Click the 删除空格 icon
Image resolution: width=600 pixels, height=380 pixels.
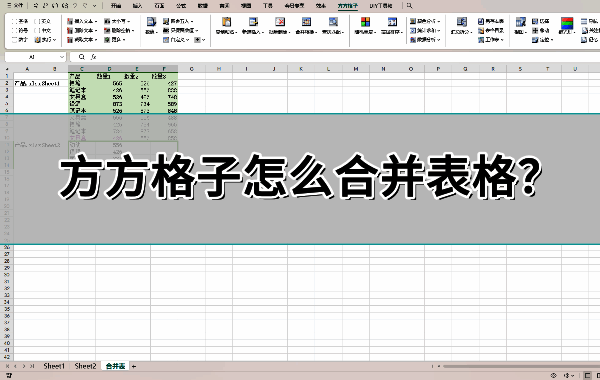(107, 30)
